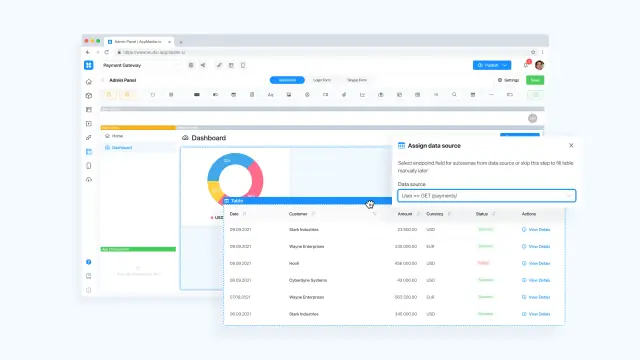Screen dimensions: 640x360
Task: Click the Cyberdyne Systems customer cell
Action: coord(308,280)
